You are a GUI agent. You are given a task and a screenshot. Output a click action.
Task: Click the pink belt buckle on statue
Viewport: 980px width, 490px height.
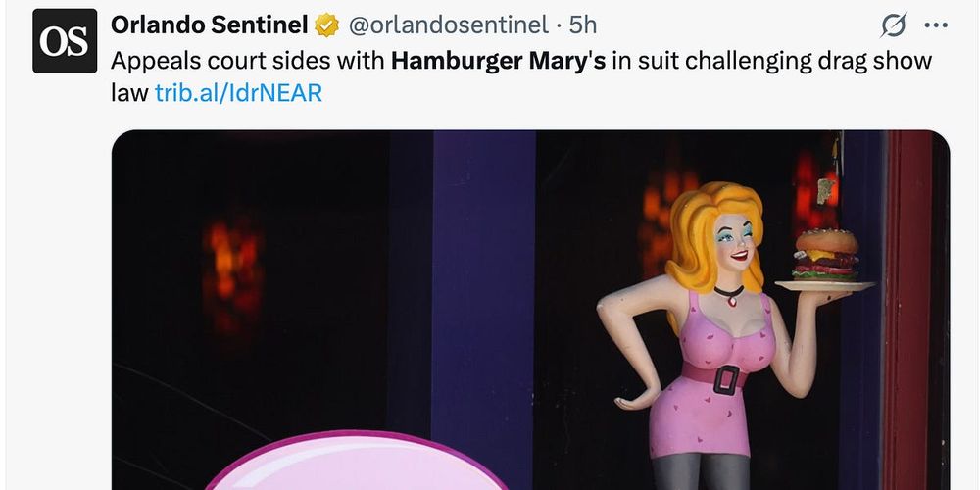click(725, 380)
